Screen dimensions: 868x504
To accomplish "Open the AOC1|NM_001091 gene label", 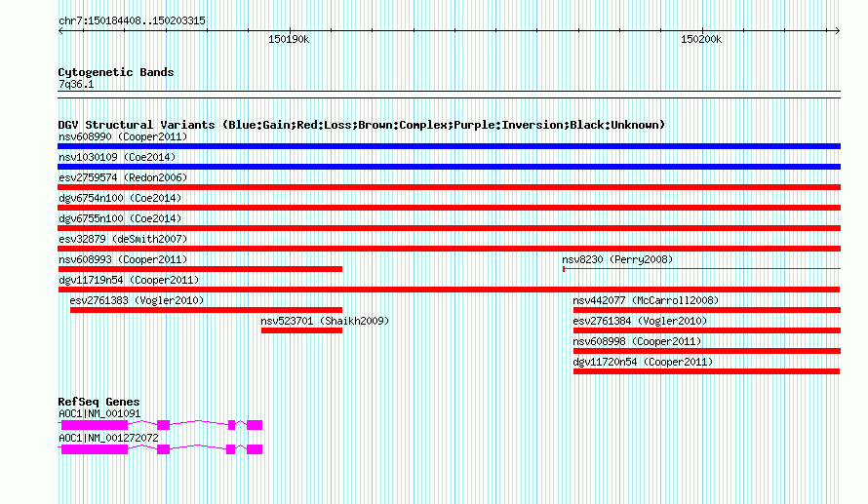I will point(99,413).
